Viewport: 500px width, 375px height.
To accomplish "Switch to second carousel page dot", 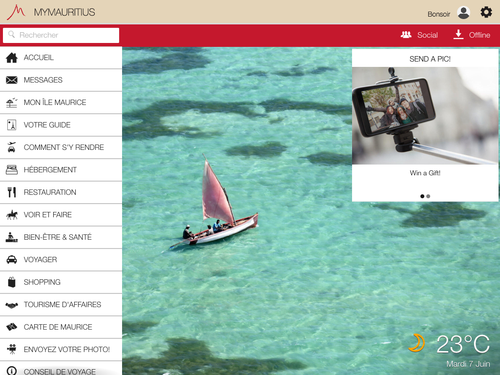I will pyautogui.click(x=428, y=196).
